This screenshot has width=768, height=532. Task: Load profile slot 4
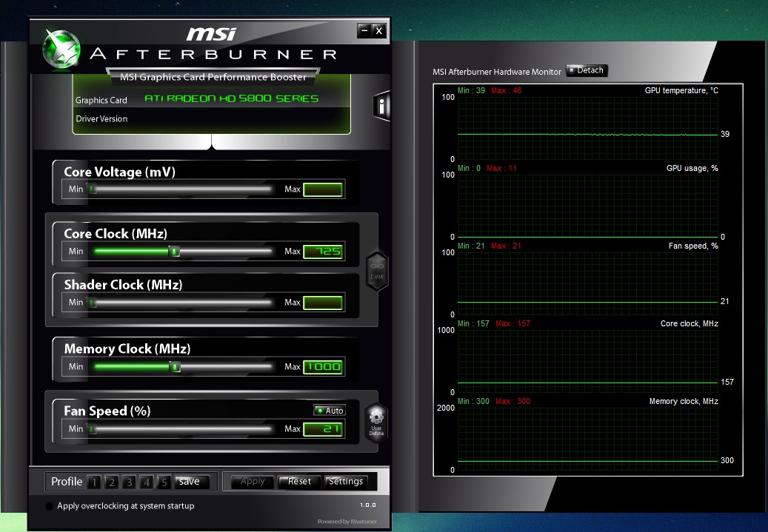[x=147, y=482]
